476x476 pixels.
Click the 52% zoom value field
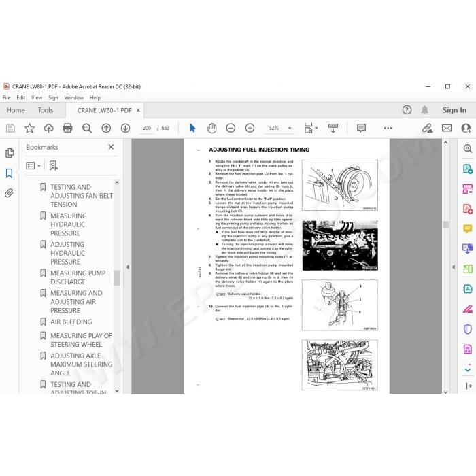(274, 128)
